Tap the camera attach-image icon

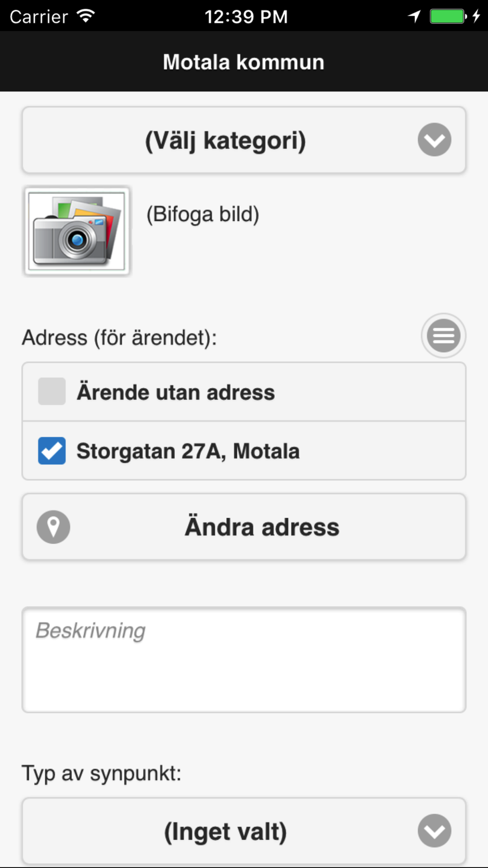(77, 231)
